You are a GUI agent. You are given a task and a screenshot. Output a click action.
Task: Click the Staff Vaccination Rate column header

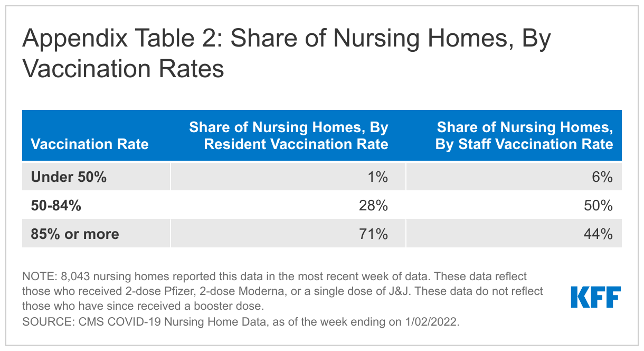coord(524,135)
